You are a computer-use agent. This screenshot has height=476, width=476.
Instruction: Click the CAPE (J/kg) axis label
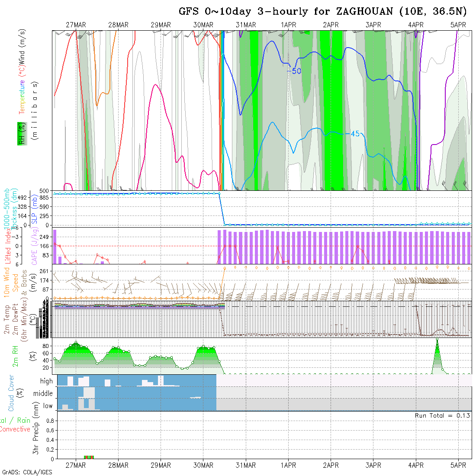coord(34,247)
